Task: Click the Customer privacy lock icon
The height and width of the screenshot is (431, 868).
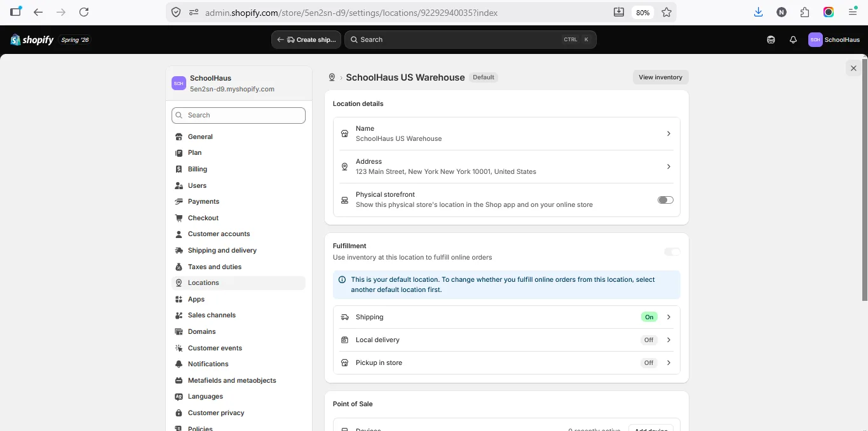Action: tap(179, 413)
